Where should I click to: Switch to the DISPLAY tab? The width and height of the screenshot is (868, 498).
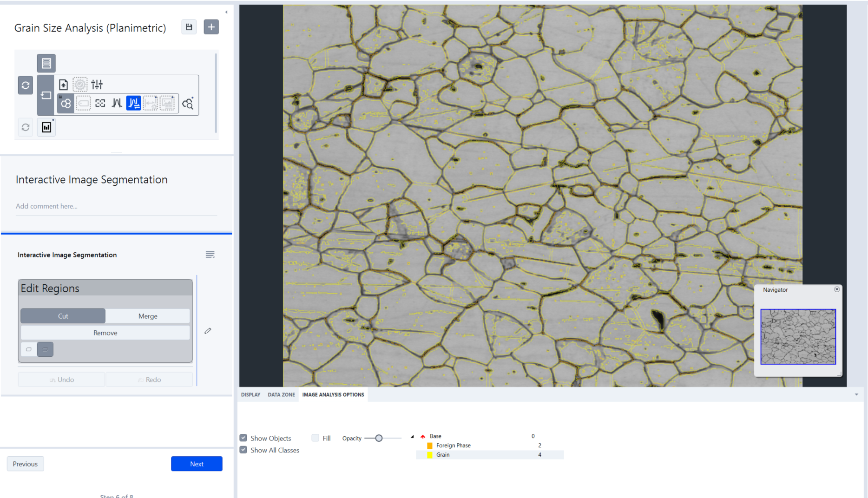point(250,394)
